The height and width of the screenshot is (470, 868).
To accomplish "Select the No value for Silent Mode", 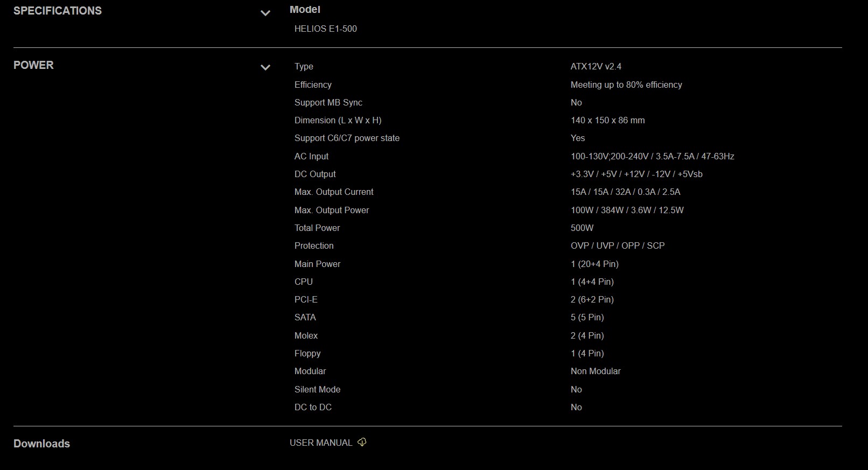I will (x=576, y=389).
